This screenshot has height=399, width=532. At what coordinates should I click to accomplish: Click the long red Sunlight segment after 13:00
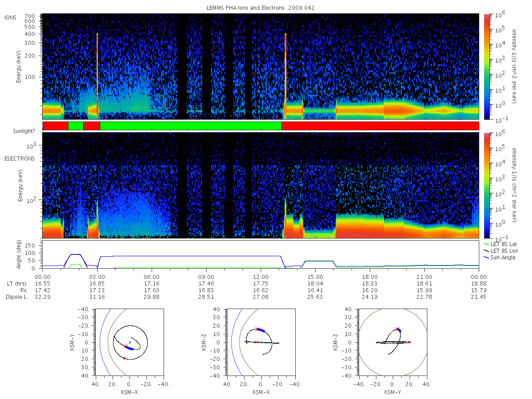pyautogui.click(x=380, y=126)
